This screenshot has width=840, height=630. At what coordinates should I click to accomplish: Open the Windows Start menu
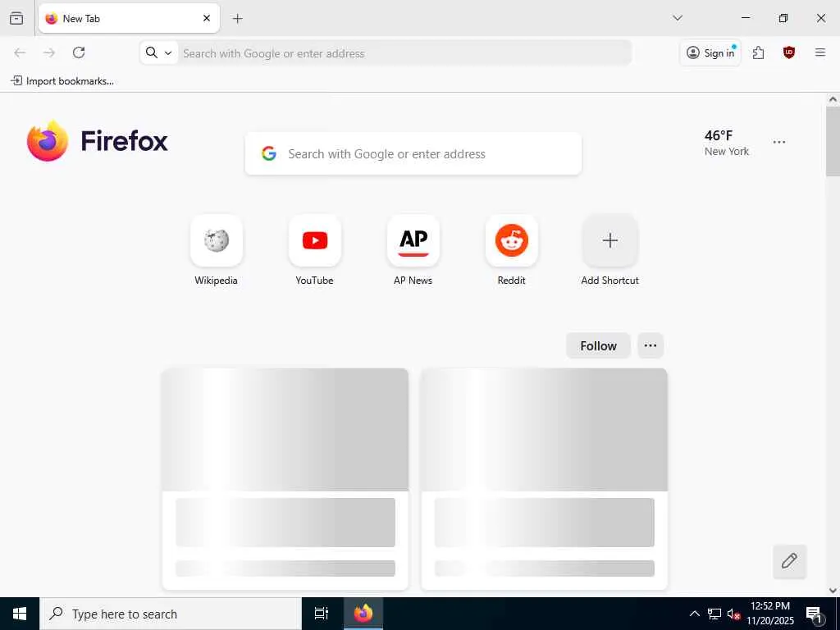tap(20, 614)
